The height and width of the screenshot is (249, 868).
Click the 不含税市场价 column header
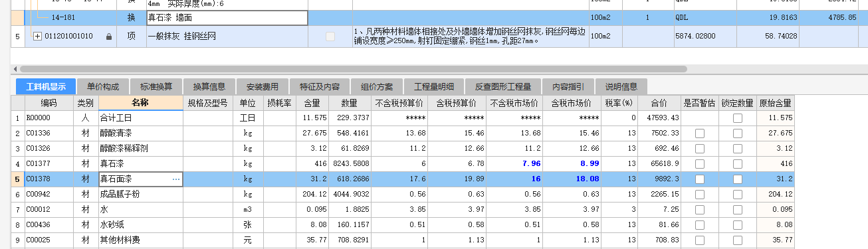(515, 103)
